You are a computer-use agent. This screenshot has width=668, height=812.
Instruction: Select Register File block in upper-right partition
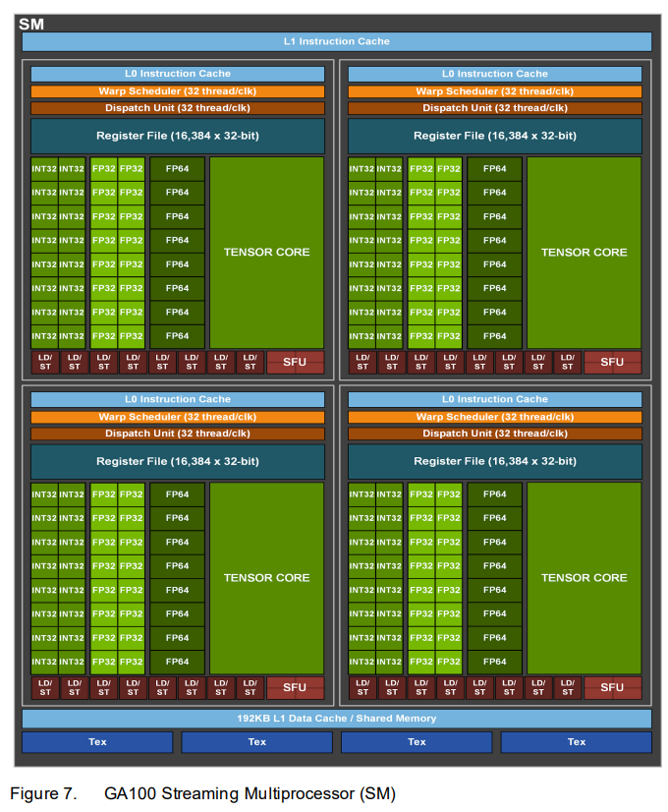[x=495, y=136]
